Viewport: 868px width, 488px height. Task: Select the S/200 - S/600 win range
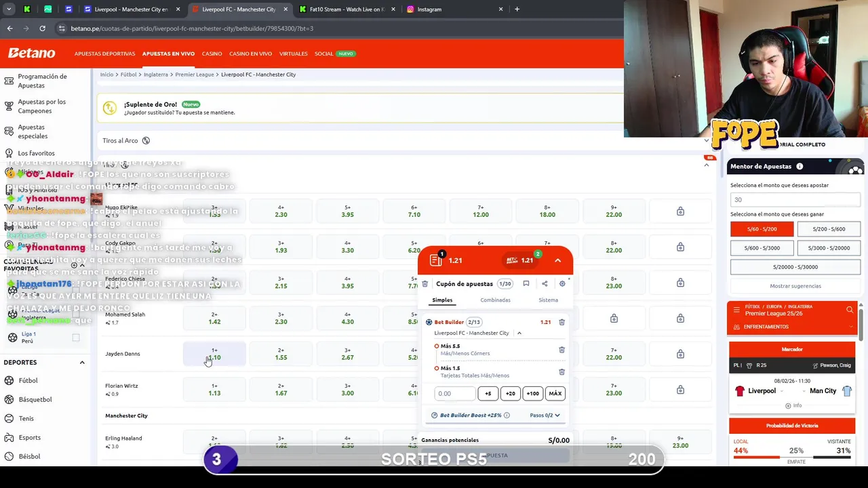(829, 229)
